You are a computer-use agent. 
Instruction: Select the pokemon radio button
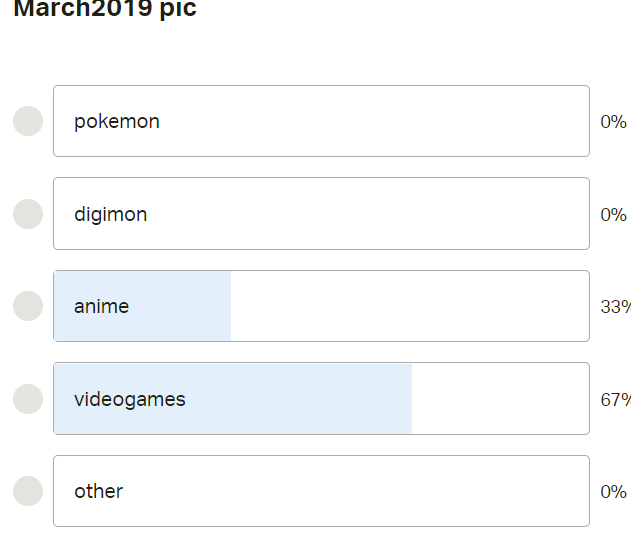pos(28,121)
